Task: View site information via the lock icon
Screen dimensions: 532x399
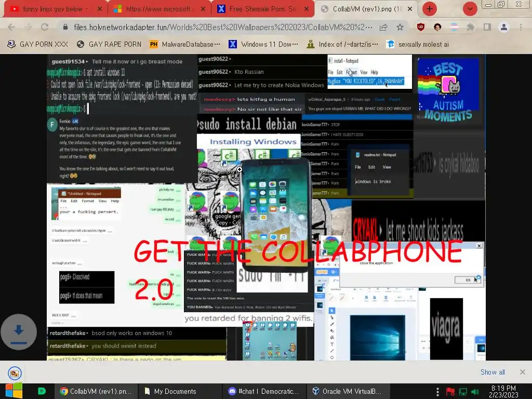Action: point(65,27)
